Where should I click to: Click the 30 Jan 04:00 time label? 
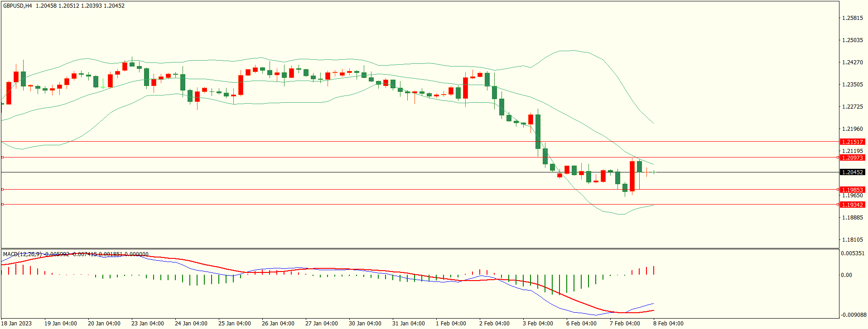tap(365, 323)
